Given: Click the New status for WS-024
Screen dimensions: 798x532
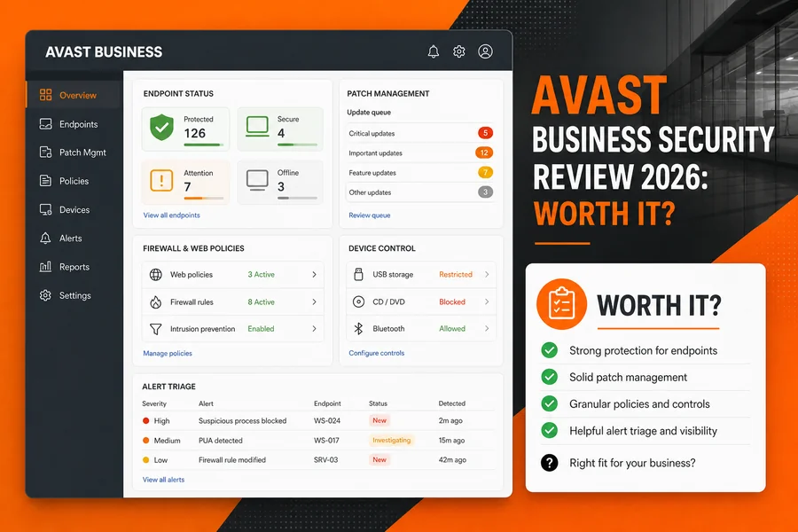Looking at the screenshot, I should (x=379, y=420).
